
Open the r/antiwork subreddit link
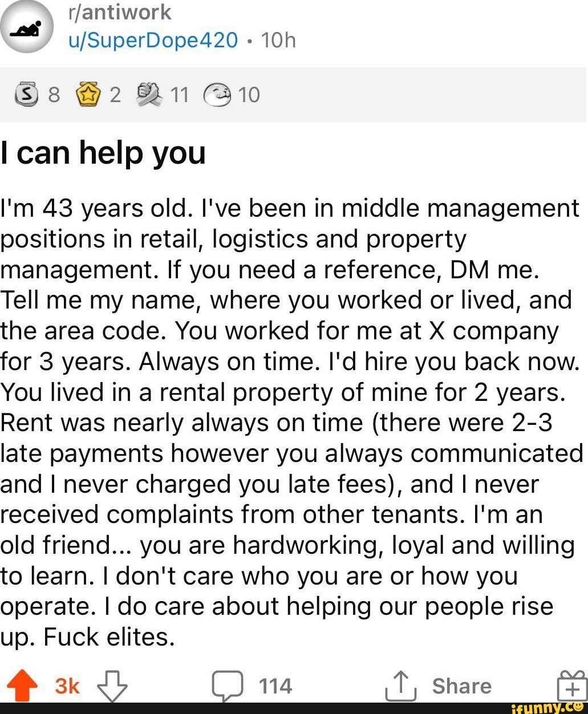click(x=120, y=11)
